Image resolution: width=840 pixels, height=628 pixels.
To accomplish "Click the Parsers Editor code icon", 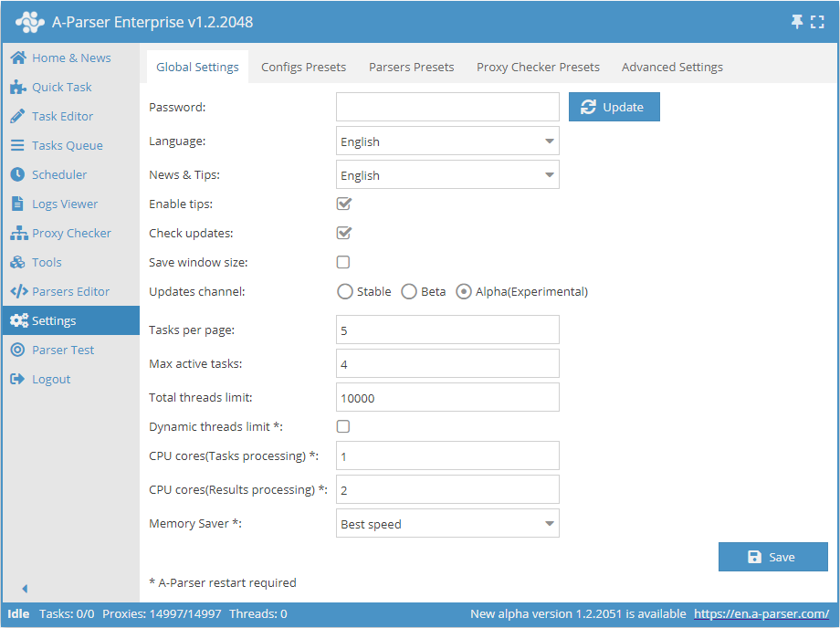I will (x=17, y=291).
